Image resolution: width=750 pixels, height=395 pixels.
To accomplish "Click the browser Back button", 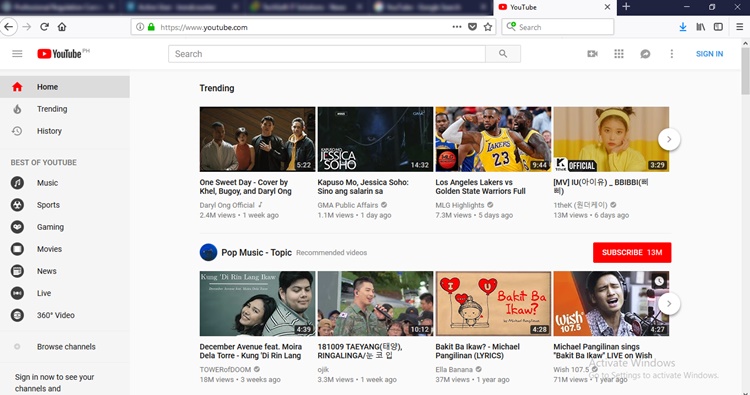I will (x=9, y=27).
